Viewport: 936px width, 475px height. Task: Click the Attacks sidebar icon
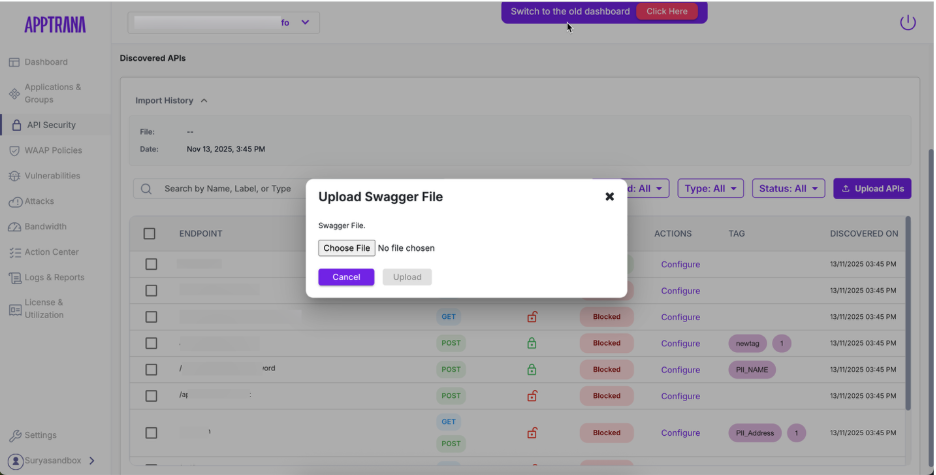click(x=15, y=201)
